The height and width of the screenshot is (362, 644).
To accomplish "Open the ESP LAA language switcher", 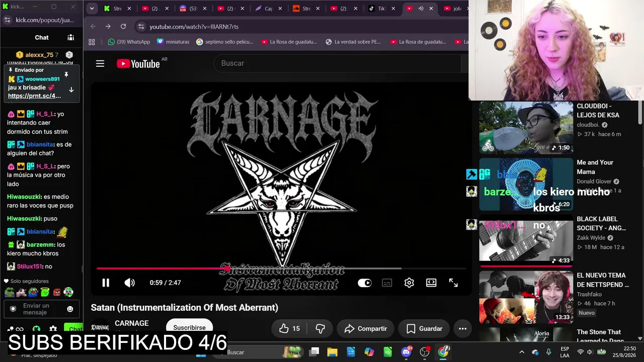I will click(x=565, y=352).
